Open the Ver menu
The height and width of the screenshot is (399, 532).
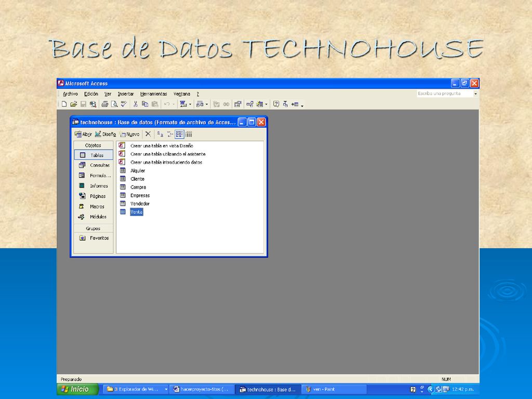click(x=108, y=94)
